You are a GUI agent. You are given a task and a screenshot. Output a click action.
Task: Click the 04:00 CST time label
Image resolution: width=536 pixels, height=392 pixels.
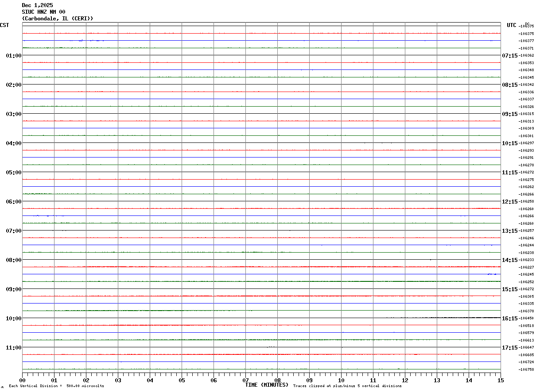pos(14,143)
